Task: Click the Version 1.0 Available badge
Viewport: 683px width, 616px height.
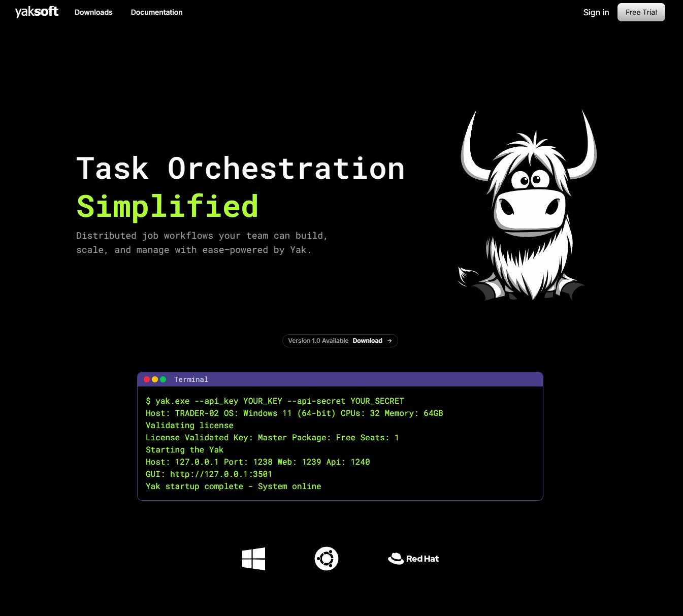Action: (317, 341)
